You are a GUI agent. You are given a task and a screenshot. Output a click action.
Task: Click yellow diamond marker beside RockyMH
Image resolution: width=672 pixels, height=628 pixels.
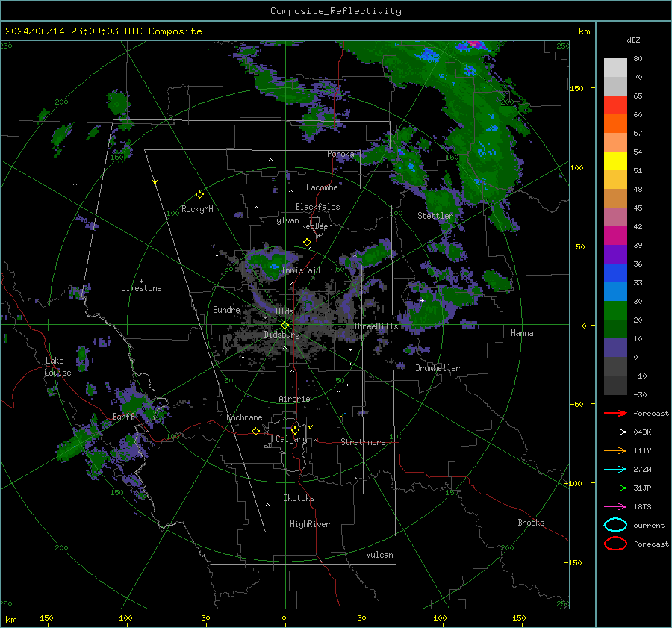click(199, 195)
